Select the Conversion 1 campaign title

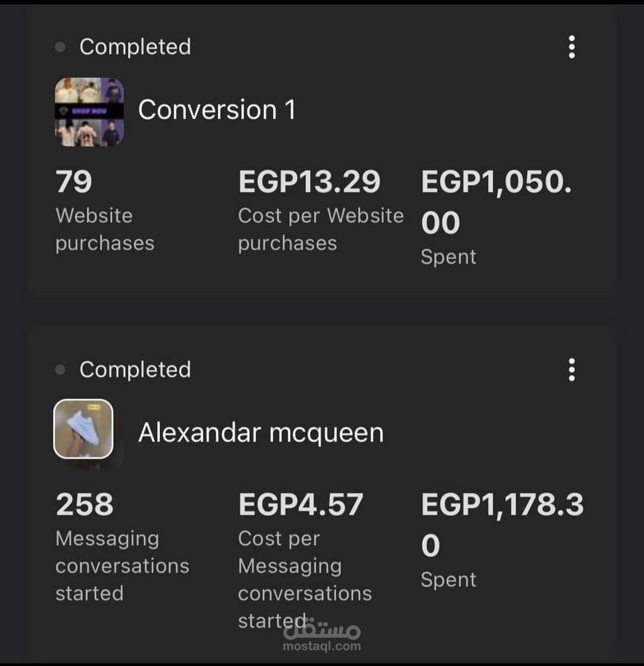[216, 110]
